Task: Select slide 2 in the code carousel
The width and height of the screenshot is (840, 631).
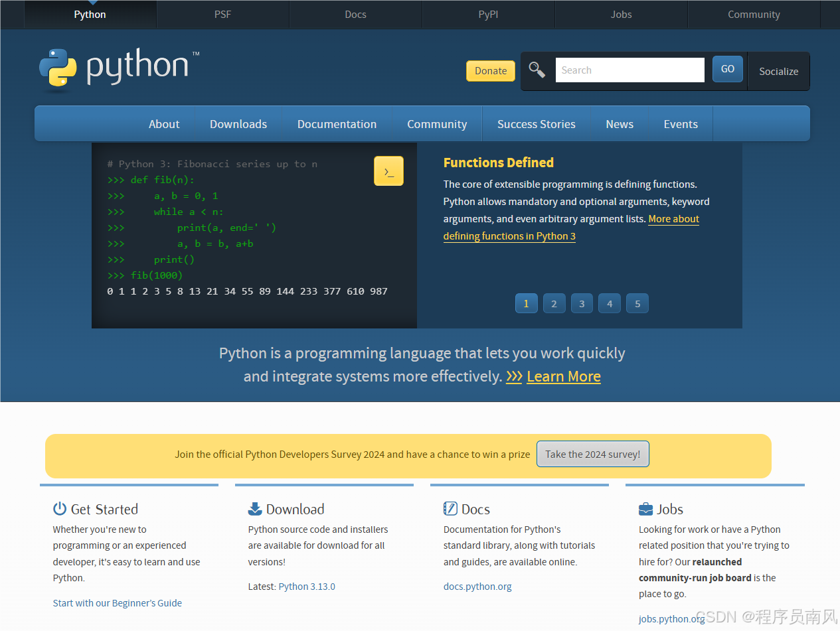Action: (x=554, y=303)
